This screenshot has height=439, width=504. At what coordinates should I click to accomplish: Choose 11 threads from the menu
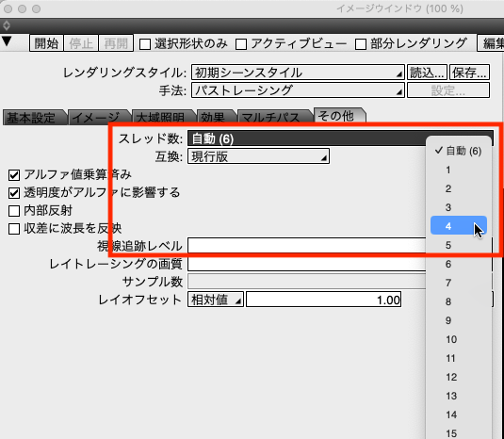[459, 358]
